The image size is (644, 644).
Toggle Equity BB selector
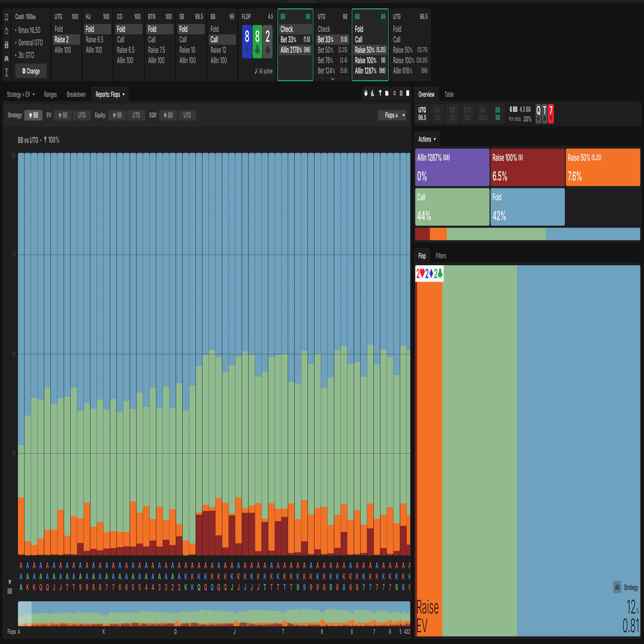[x=117, y=115]
